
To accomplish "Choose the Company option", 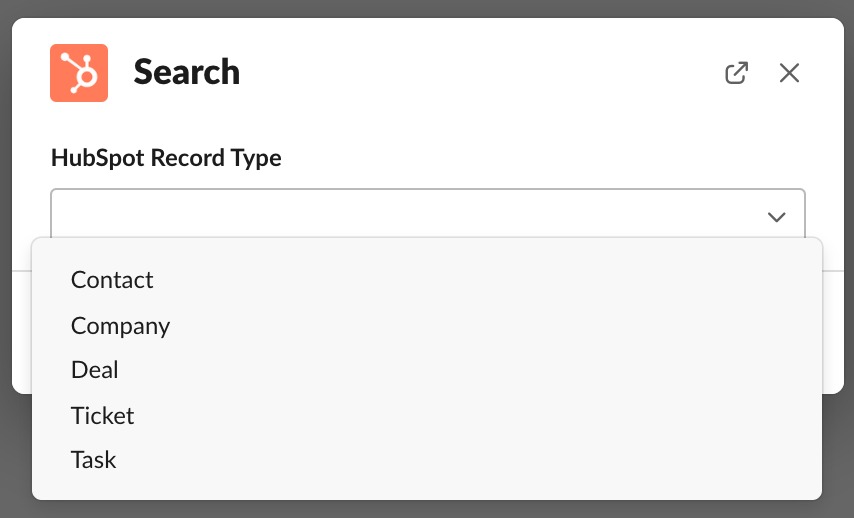I will coord(120,325).
